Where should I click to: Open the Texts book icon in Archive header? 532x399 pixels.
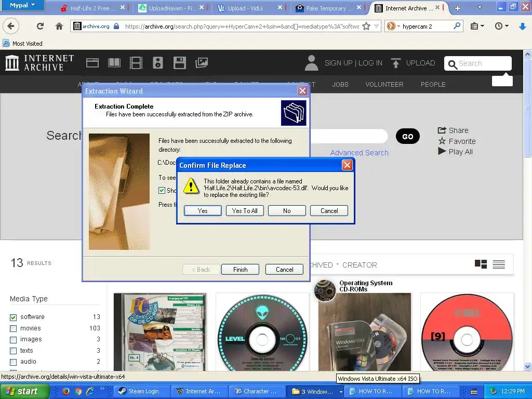[x=114, y=63]
